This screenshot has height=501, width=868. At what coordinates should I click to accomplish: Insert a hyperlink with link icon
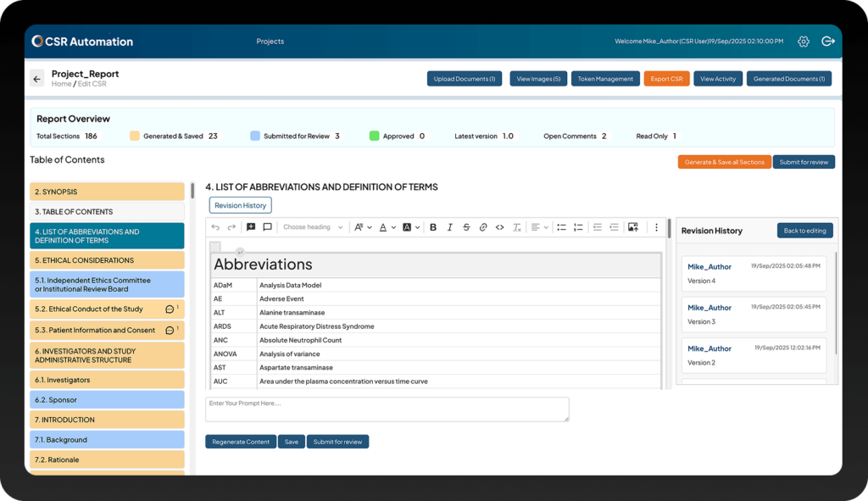[483, 227]
